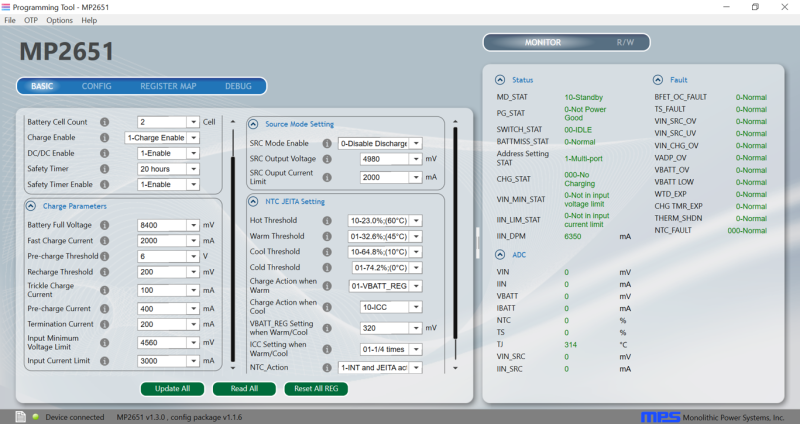Collapse the NTC JEITA Setting section
This screenshot has height=424, width=800.
254,202
